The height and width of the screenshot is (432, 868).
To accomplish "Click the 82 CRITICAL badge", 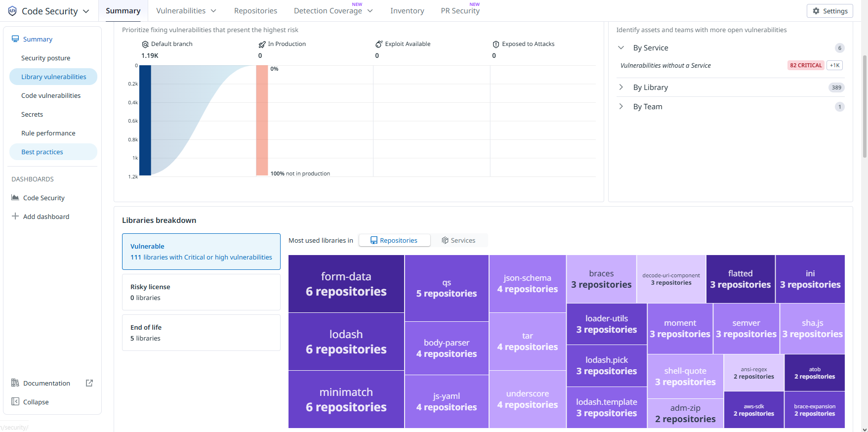I will pyautogui.click(x=806, y=65).
